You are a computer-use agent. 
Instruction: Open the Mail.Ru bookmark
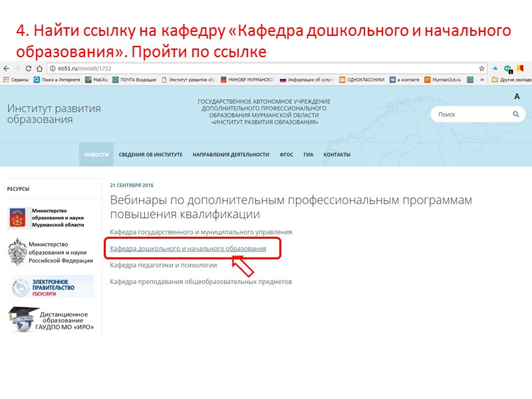[x=96, y=80]
